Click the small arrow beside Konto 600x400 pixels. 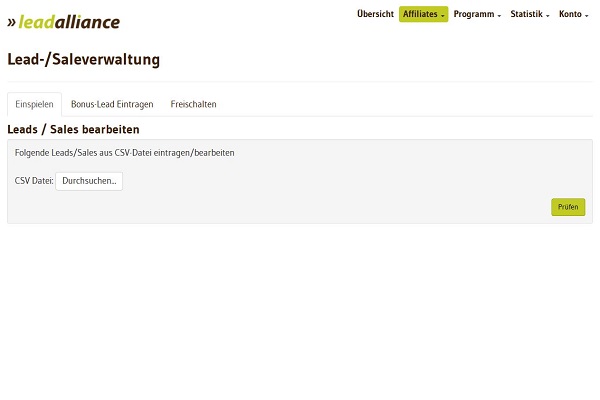pos(587,16)
